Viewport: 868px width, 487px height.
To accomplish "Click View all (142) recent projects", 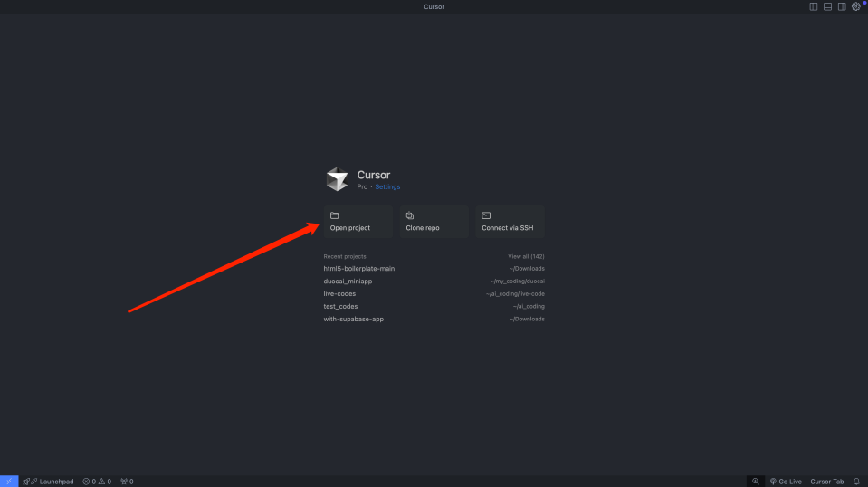I will pyautogui.click(x=526, y=257).
